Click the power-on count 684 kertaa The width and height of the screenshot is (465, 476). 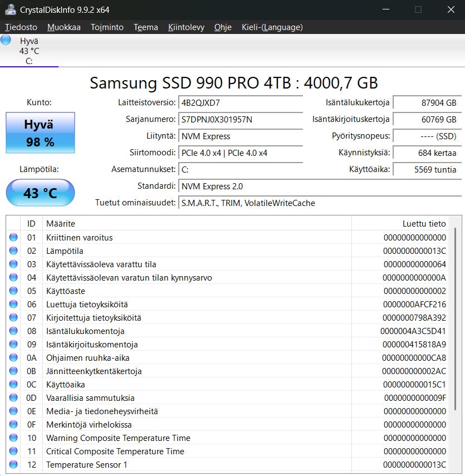pos(427,153)
